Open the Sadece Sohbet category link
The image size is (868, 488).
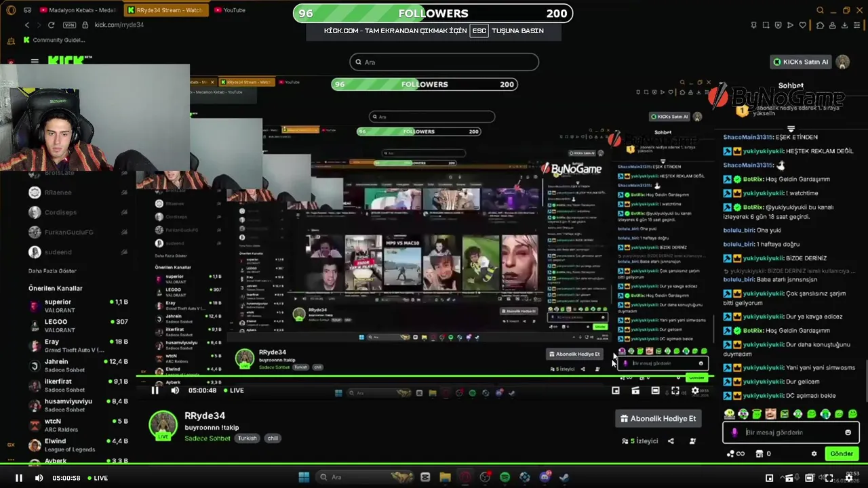[x=208, y=438]
